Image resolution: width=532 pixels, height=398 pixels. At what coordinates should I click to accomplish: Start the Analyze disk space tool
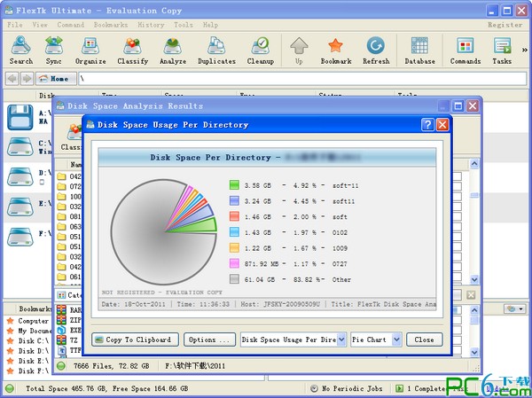(173, 51)
